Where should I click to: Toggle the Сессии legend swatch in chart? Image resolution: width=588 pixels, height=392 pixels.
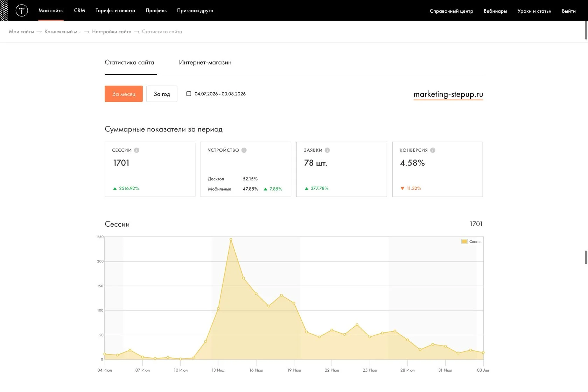click(x=464, y=241)
